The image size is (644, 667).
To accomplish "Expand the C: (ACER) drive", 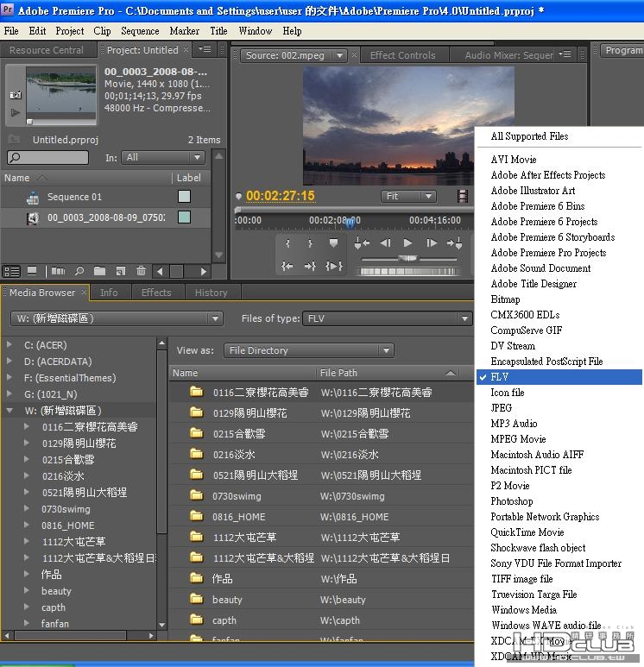I will pyautogui.click(x=9, y=345).
